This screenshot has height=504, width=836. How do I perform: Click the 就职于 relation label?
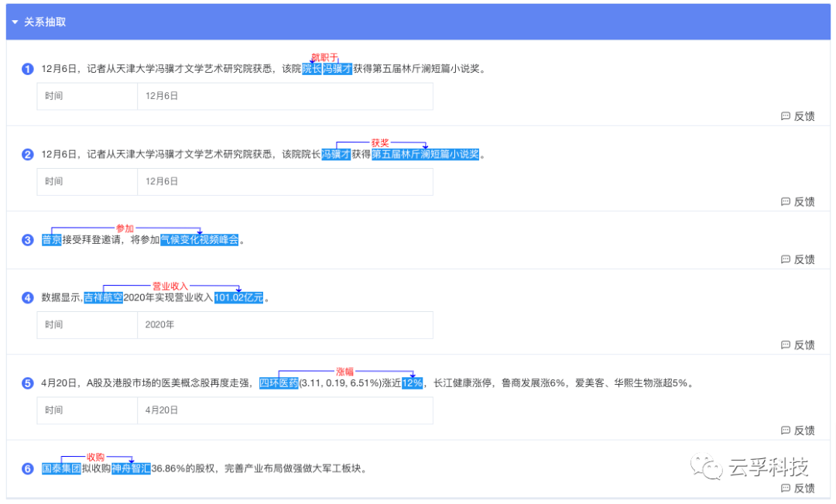tap(324, 57)
